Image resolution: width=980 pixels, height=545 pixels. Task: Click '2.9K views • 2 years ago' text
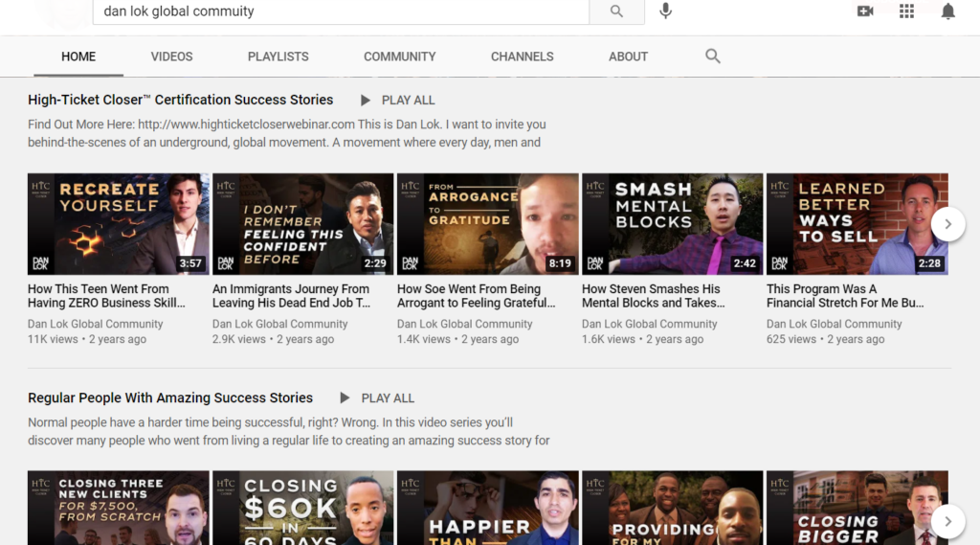273,339
